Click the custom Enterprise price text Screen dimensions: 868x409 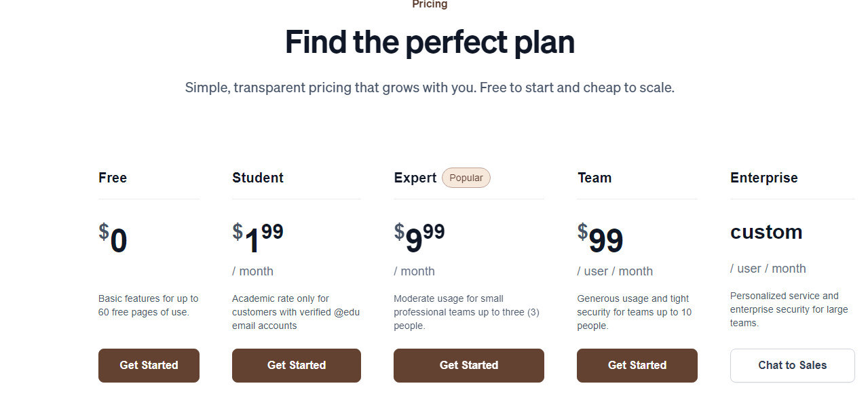(766, 232)
